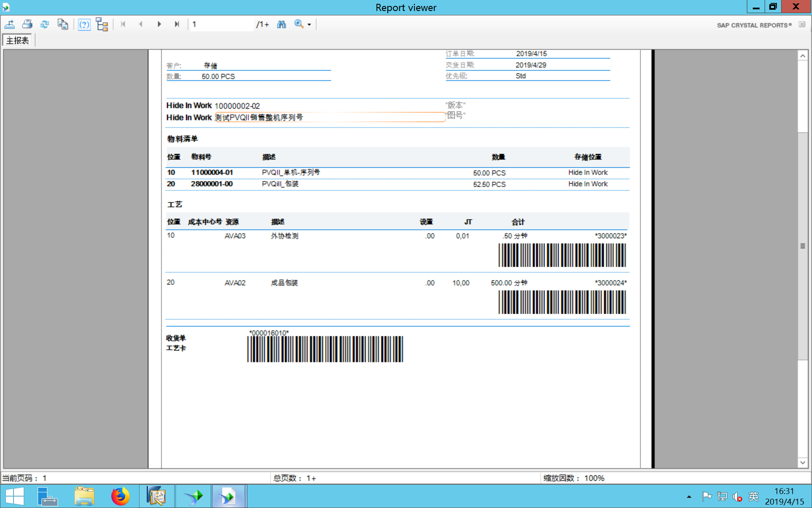Viewport: 812px width, 508px height.
Task: Click the delivery date 2019/4/29
Action: tap(531, 65)
